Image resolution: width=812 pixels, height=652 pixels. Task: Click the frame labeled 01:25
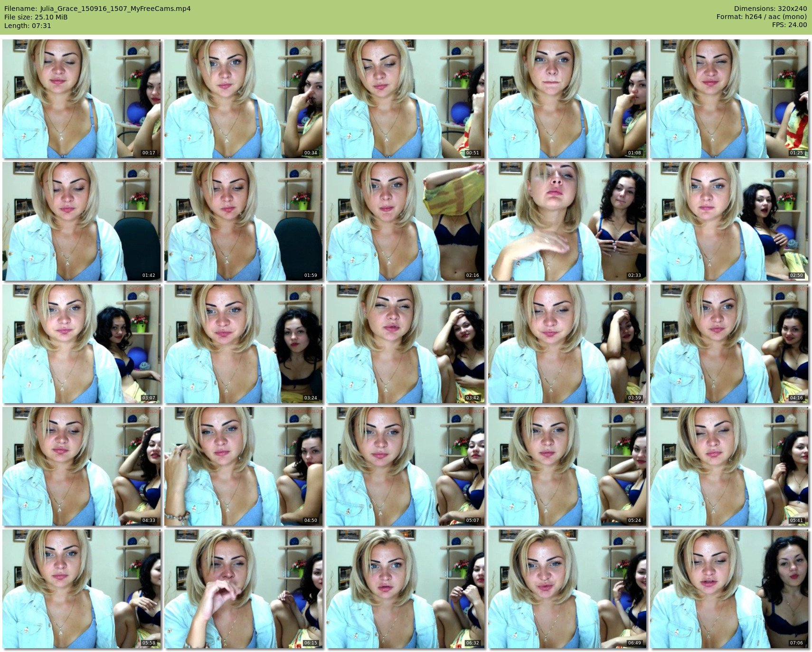(x=729, y=99)
